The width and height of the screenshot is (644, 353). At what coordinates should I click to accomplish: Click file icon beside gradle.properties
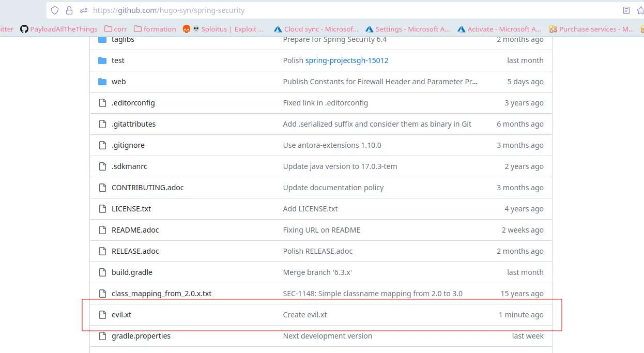102,336
